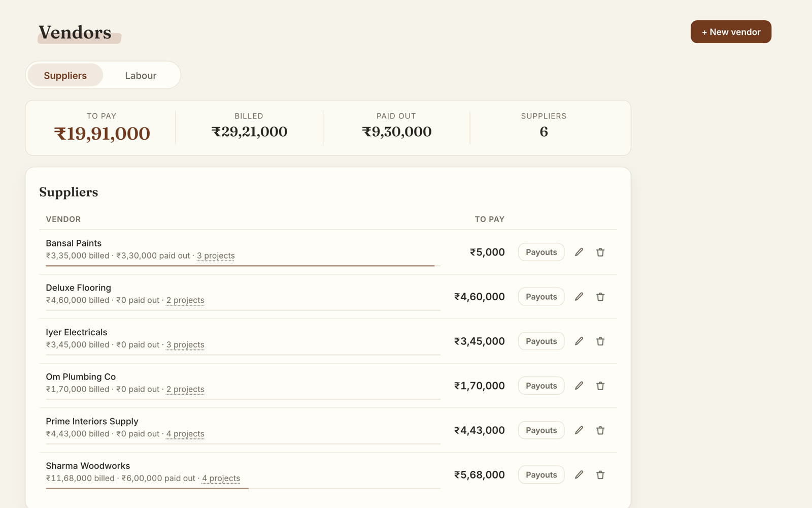
Task: Switch to the Labour tab
Action: pos(141,75)
